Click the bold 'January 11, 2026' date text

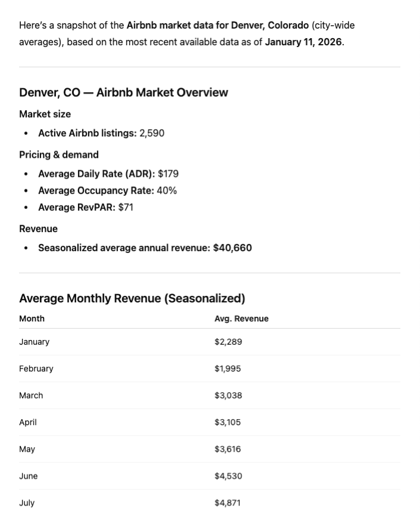click(x=303, y=42)
